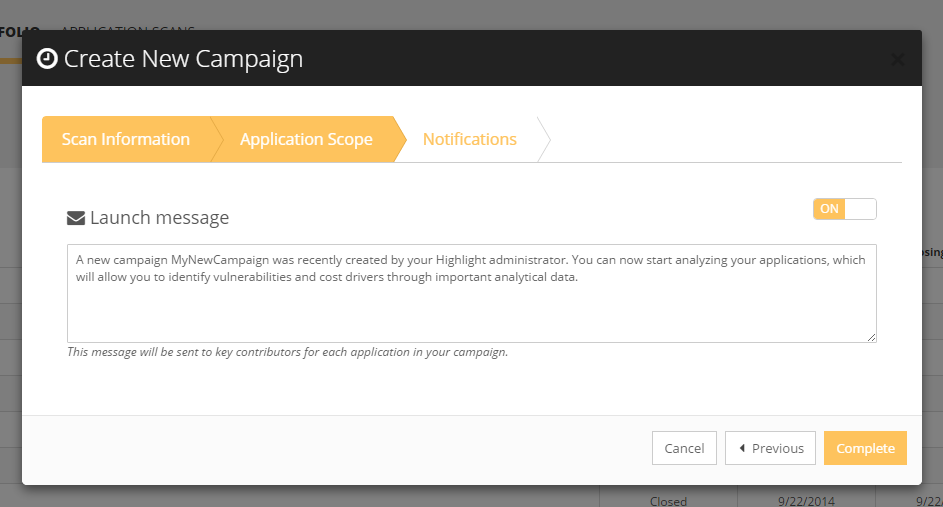Click the envelope icon beside Launch message
Viewport: 943px width, 507px height.
click(x=75, y=218)
